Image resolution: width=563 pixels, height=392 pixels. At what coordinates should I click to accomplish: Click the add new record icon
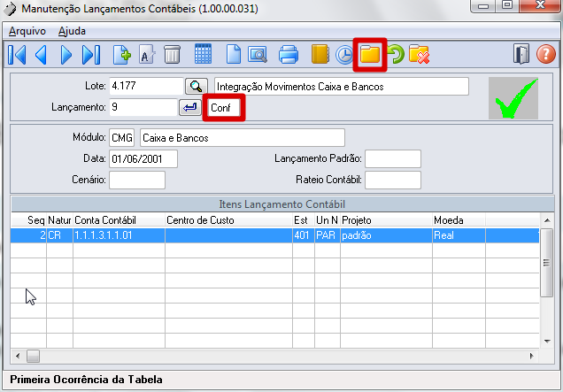(x=122, y=55)
